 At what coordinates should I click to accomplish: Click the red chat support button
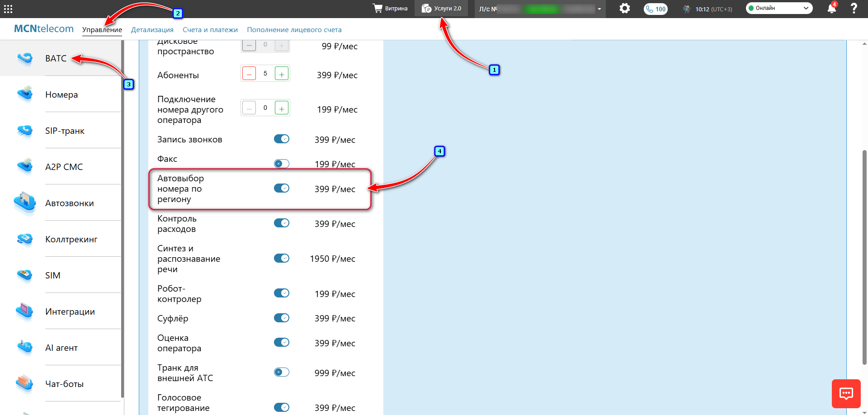click(x=846, y=393)
